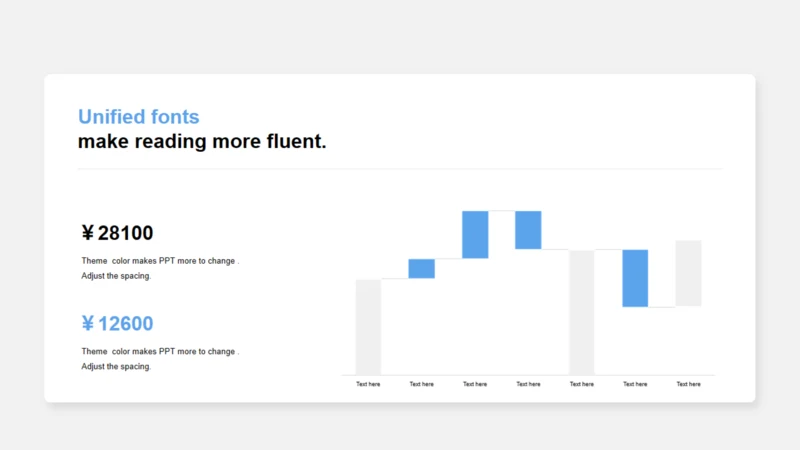Click the first 'Text here' axis label

click(x=368, y=384)
